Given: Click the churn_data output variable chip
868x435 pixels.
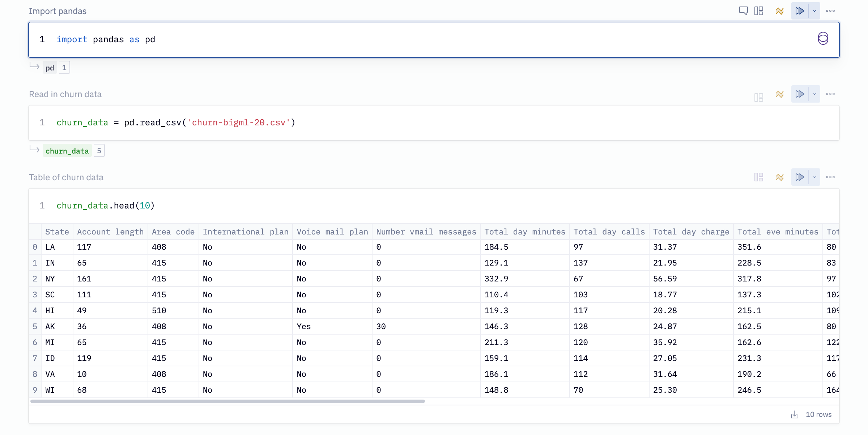Looking at the screenshot, I should coord(67,150).
